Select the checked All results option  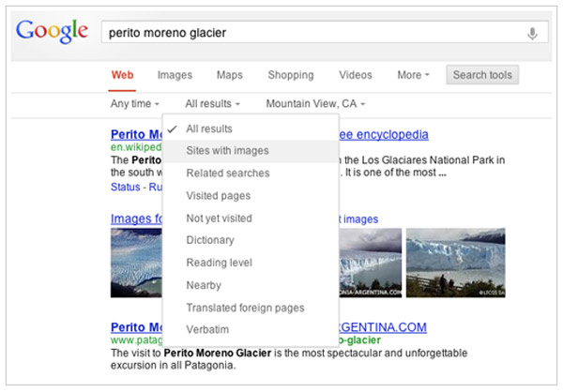click(x=251, y=128)
